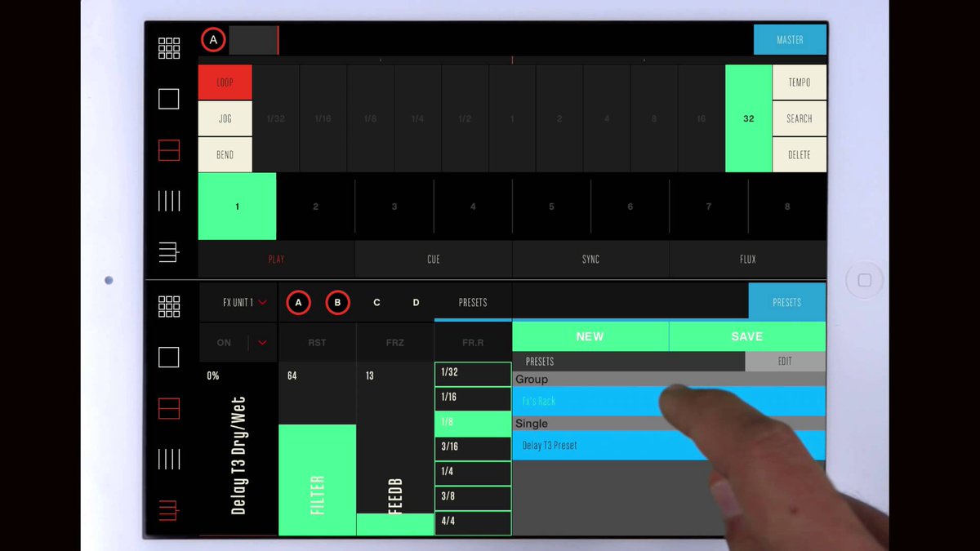Select delay rate 1/32
This screenshot has height=551, width=980.
point(473,374)
